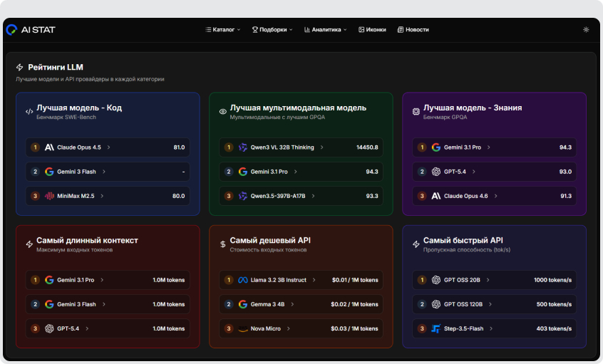The image size is (603, 364).
Task: Click the dollar icon in Самый дешевый API
Action: [222, 244]
